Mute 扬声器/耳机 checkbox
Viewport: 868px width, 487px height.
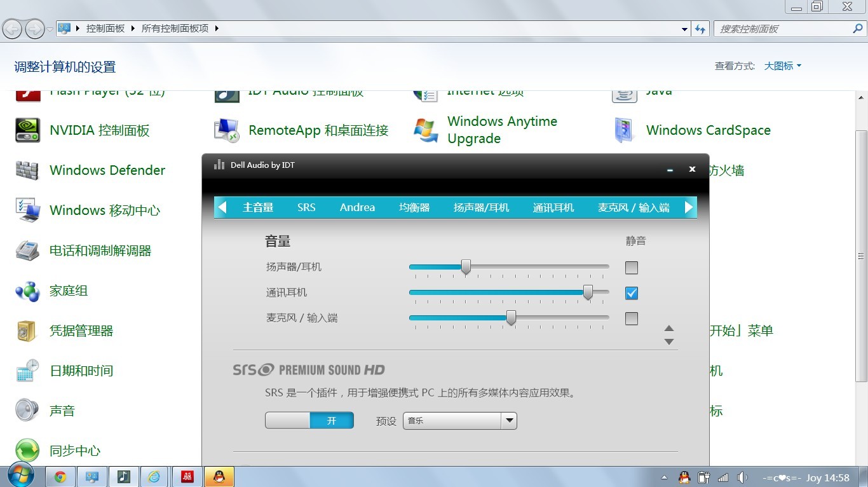[631, 268]
